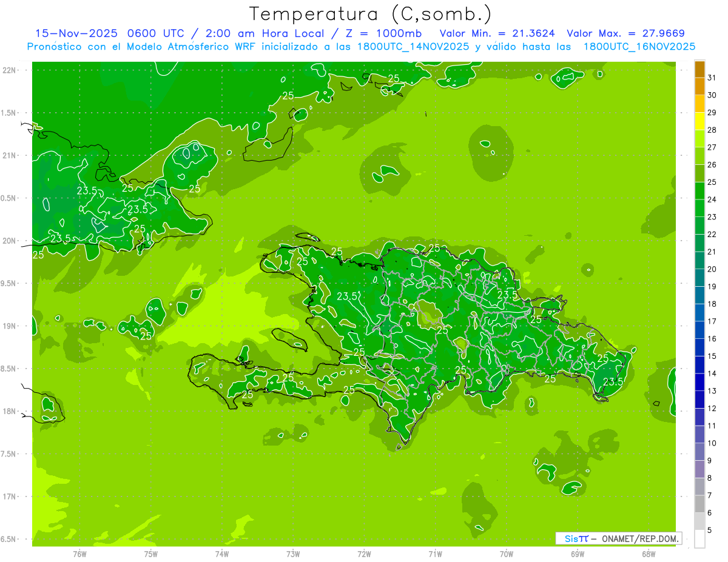Click the color scale label '16'
Image resolution: width=728 pixels, height=562 pixels.
coord(712,339)
